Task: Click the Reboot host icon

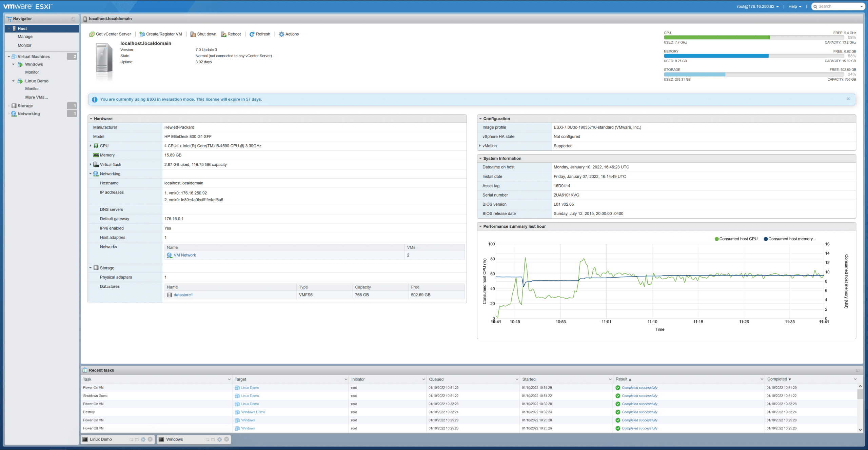Action: (223, 34)
